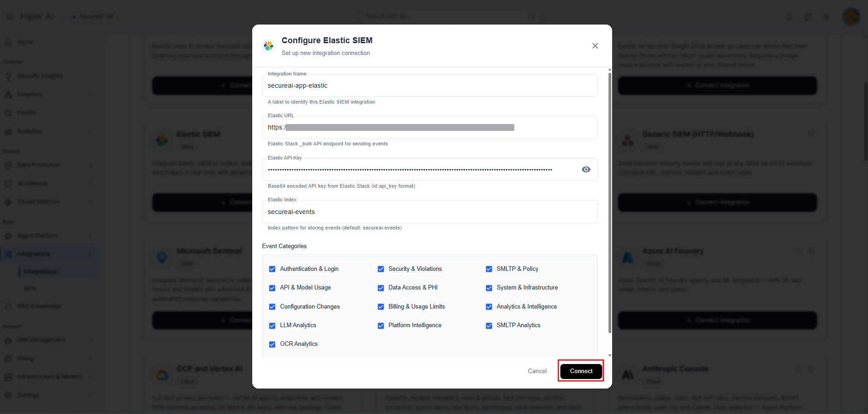This screenshot has width=868, height=414.
Task: Open the user avatar menu
Action: pos(851,17)
